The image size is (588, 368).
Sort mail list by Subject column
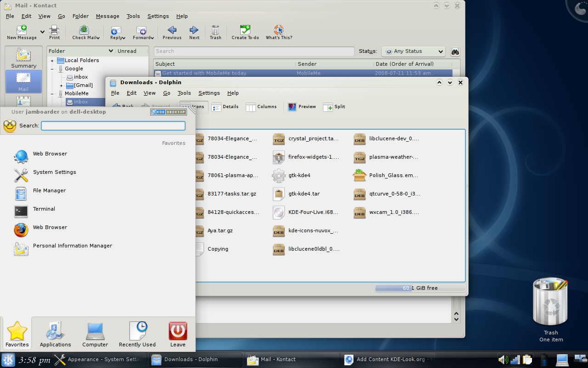point(225,64)
